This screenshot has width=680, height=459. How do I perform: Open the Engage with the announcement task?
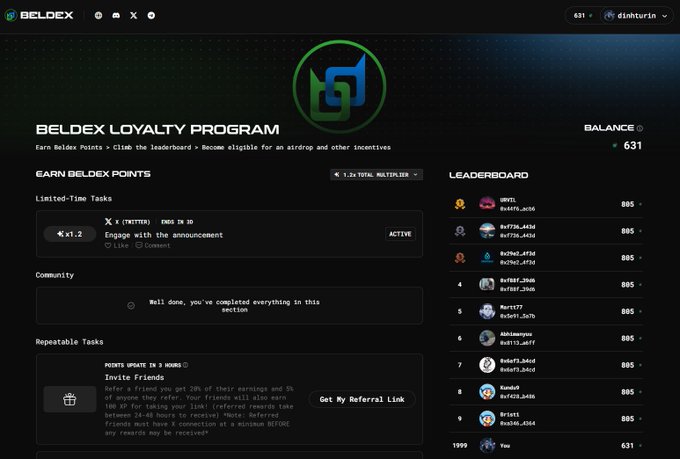[164, 235]
